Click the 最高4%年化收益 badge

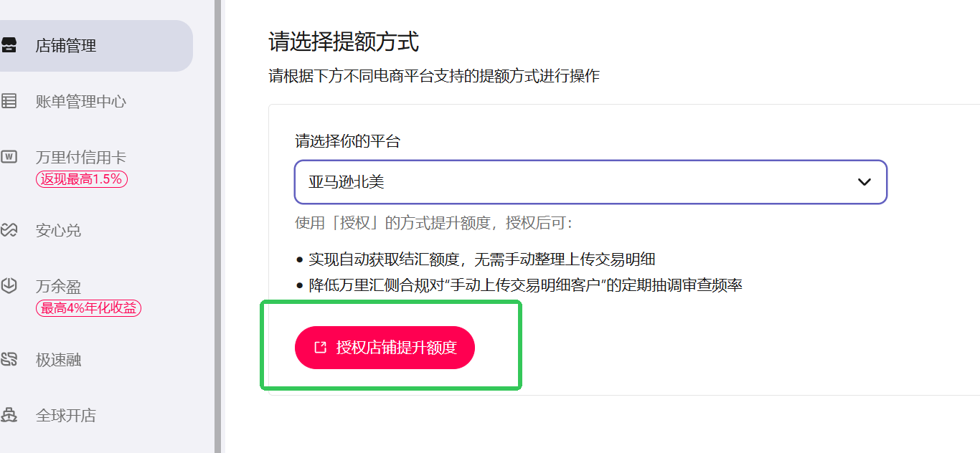pos(89,308)
